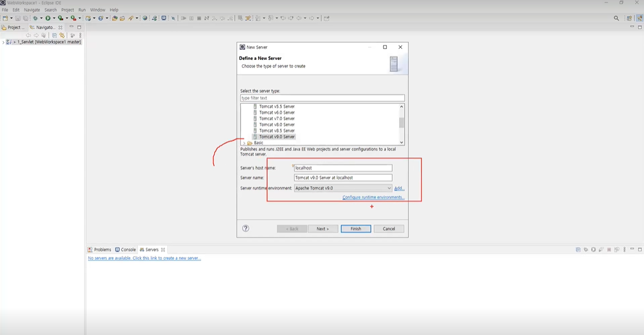
Task: Open the Edit menu
Action: 16,10
